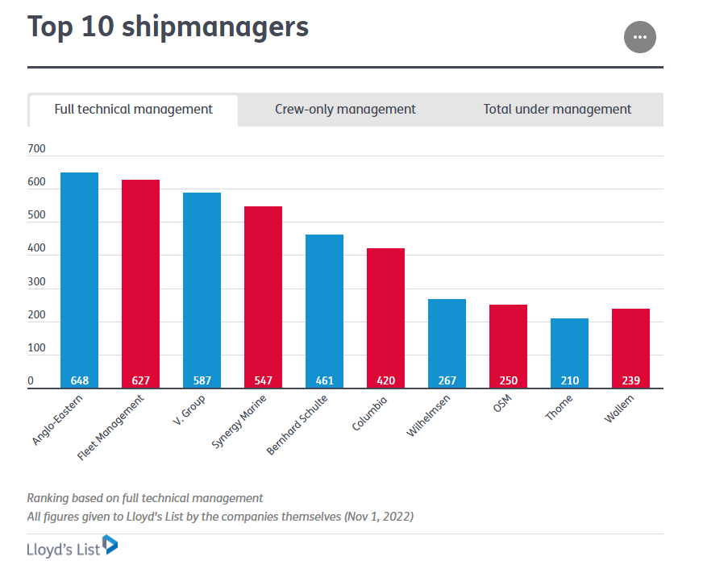728x565 pixels.
Task: Click the Fleet Management red bar
Action: point(140,284)
